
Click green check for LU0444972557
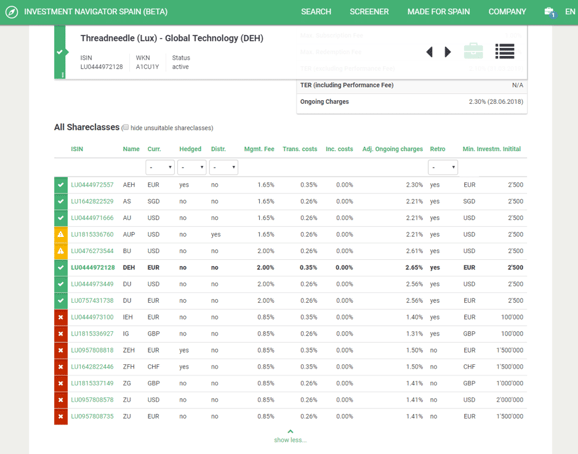61,185
